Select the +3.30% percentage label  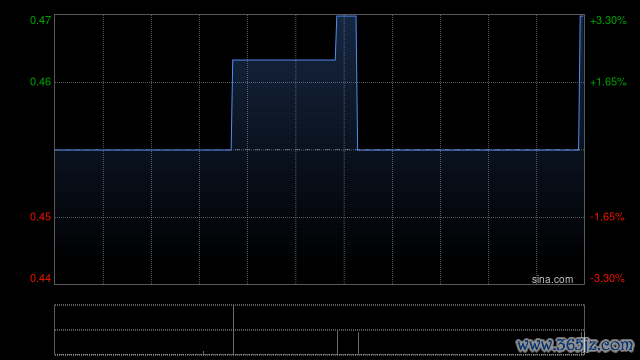608,20
